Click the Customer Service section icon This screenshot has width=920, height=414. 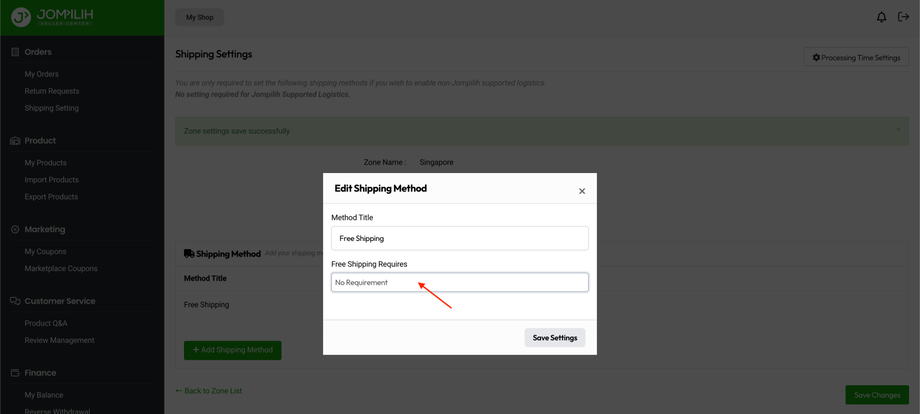[x=15, y=301]
